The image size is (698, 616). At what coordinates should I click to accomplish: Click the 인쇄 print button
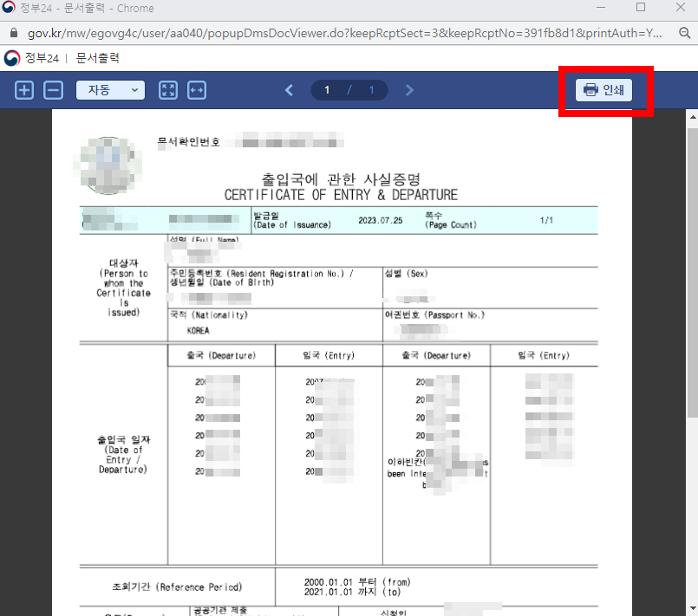coord(603,90)
